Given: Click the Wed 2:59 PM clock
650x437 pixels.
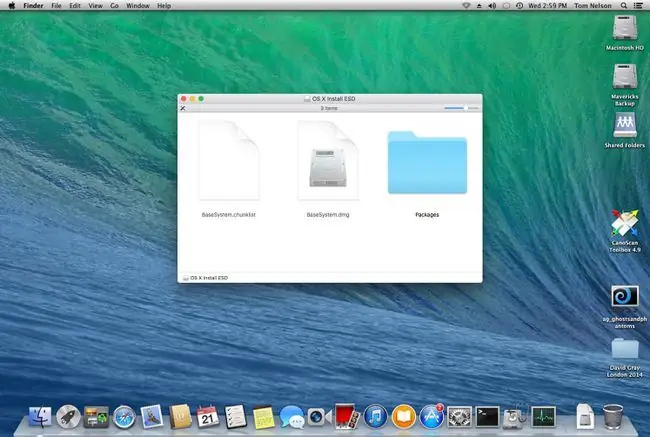Looking at the screenshot, I should [x=547, y=6].
